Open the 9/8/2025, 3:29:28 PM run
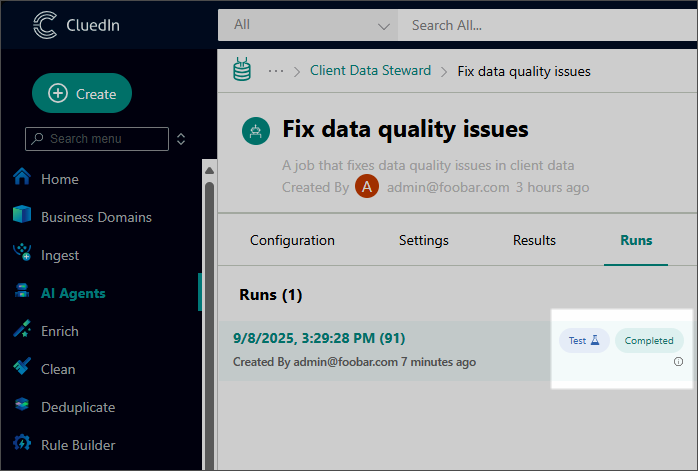This screenshot has height=471, width=698. point(319,338)
